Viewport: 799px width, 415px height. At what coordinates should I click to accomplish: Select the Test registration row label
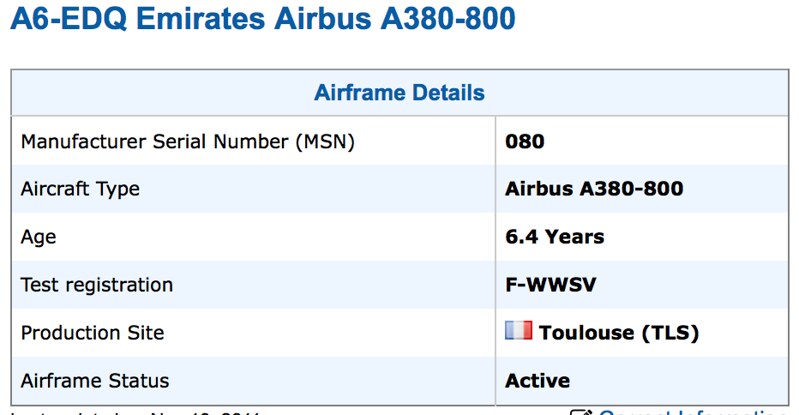[x=97, y=285]
